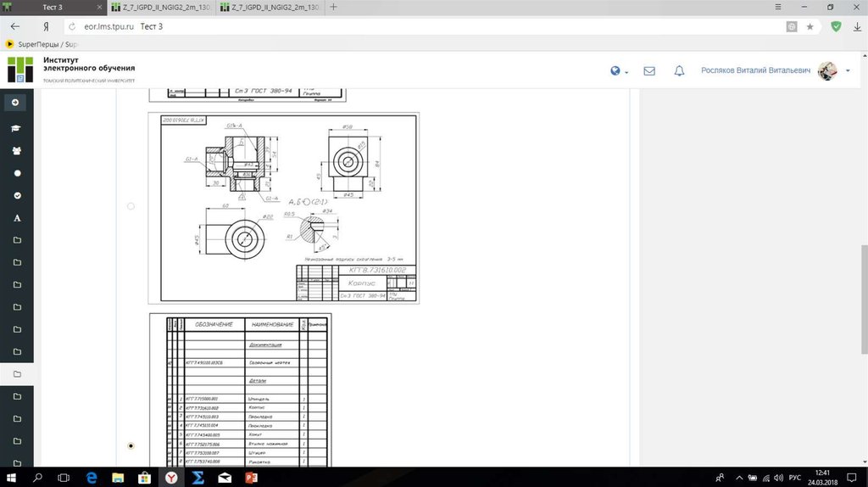Screen dimensions: 868x487
Task: Open Microsoft Store from the taskbar
Action: 144,478
